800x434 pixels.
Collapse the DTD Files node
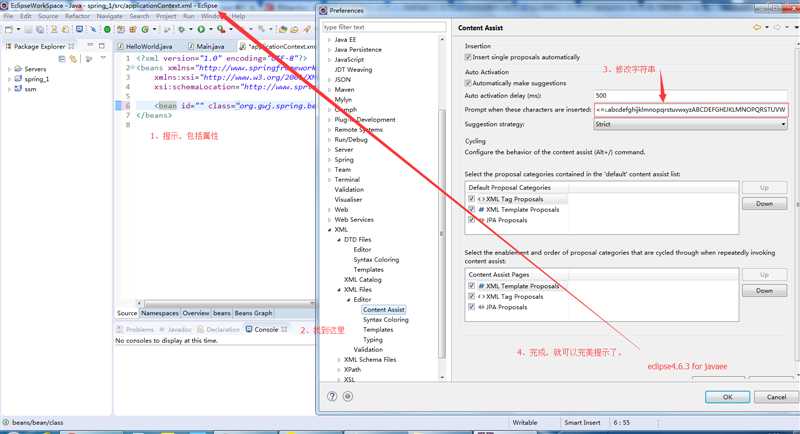[x=339, y=239]
